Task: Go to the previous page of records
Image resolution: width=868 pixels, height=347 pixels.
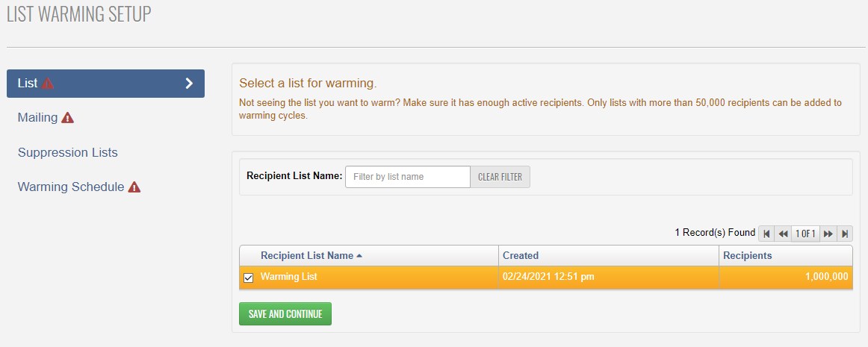Action: click(x=783, y=234)
